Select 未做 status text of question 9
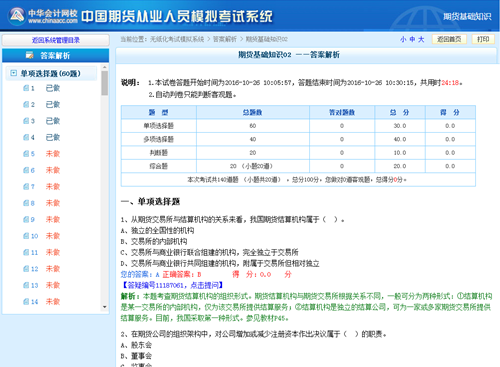Image resolution: width=500 pixels, height=367 pixels. pyautogui.click(x=53, y=219)
